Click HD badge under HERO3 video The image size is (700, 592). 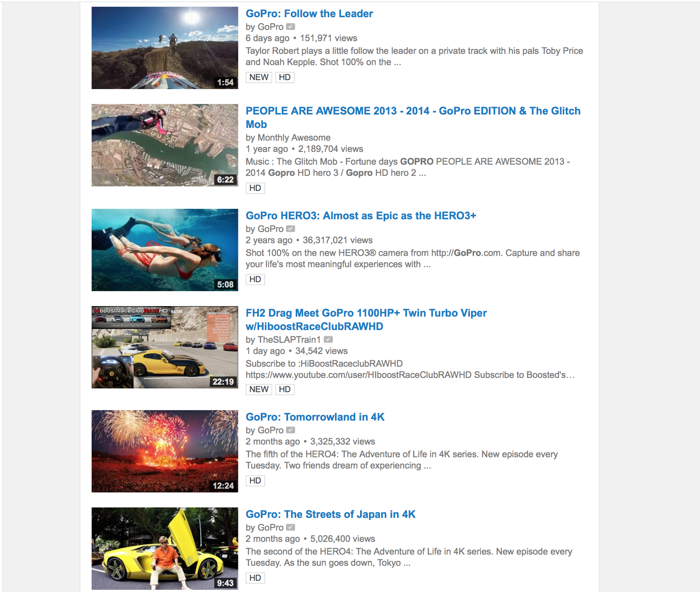255,279
